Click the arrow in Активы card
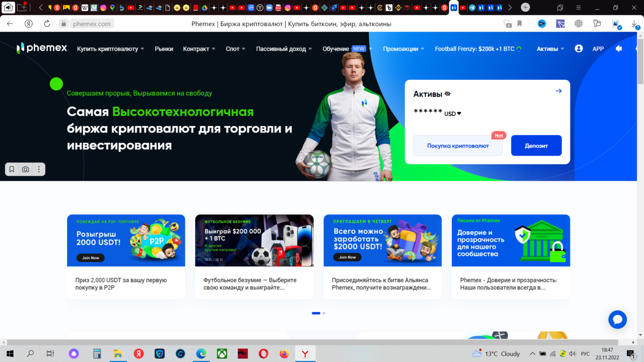 [559, 91]
